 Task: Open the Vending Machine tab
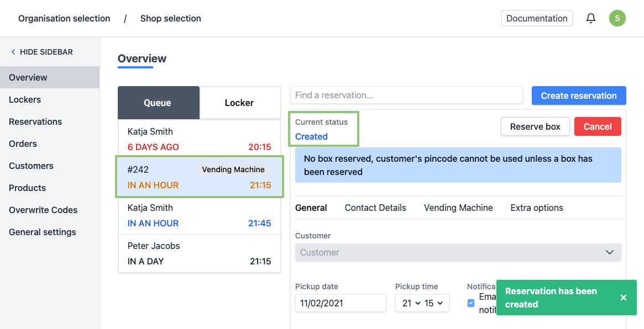point(458,208)
